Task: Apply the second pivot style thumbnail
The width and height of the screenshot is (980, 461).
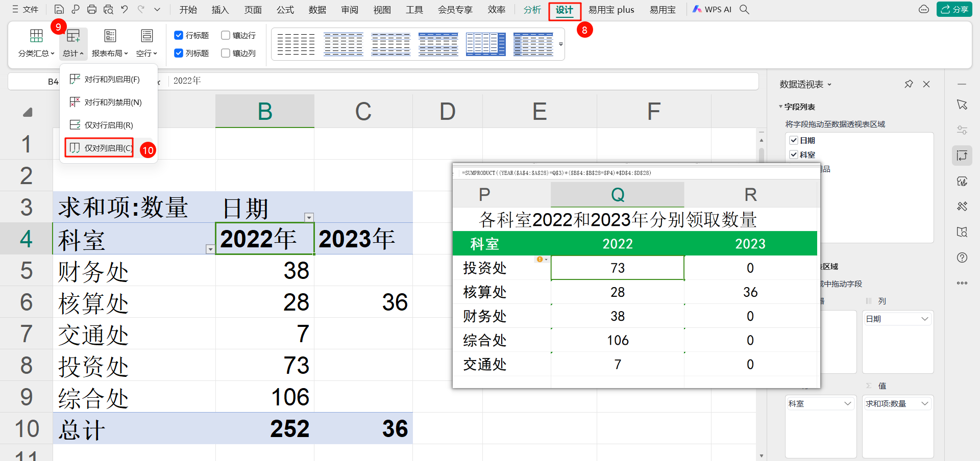Action: [344, 44]
